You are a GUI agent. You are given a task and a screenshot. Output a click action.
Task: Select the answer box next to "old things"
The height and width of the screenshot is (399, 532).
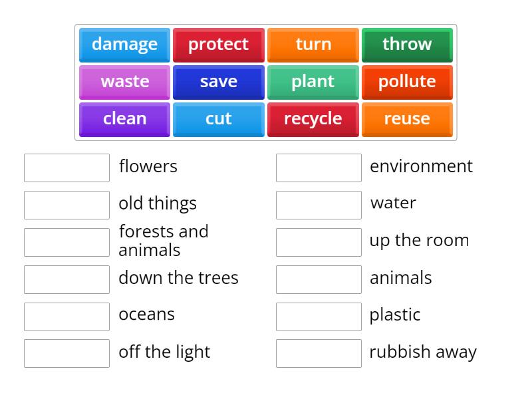coord(66,205)
